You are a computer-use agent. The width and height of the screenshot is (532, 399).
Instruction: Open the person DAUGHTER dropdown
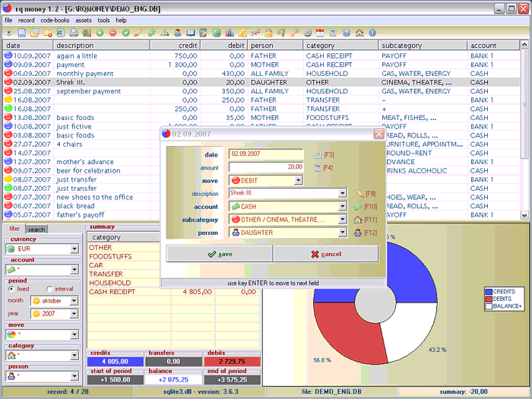pos(342,233)
